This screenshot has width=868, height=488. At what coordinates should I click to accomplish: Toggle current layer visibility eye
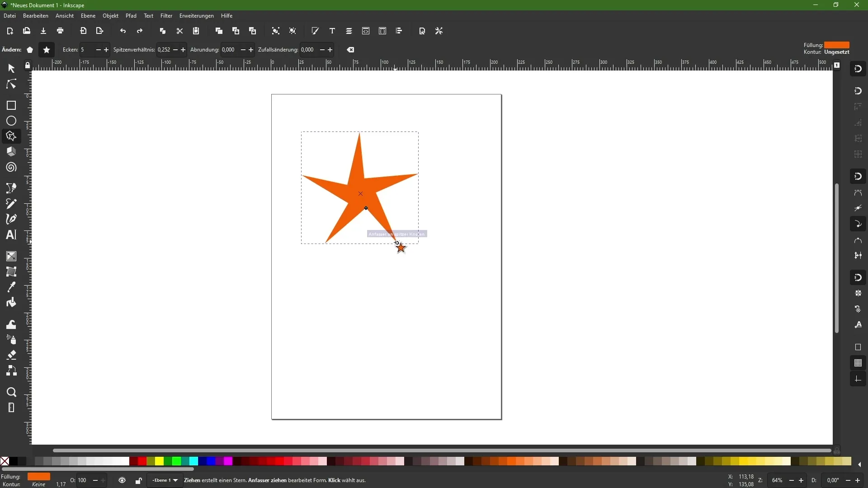122,481
